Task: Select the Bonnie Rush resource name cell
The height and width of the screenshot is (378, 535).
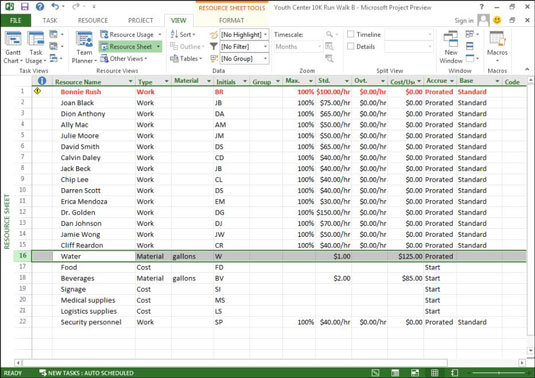Action: [x=94, y=92]
